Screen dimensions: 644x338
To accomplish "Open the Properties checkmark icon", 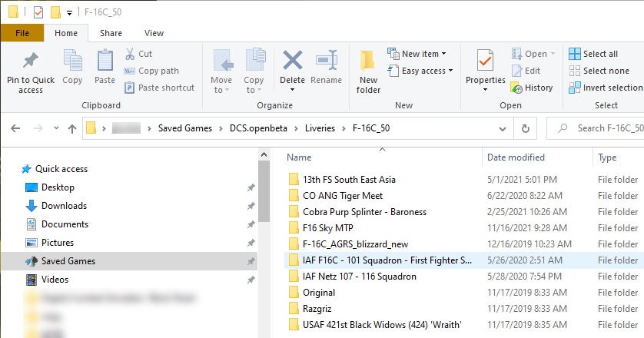I will tap(485, 60).
